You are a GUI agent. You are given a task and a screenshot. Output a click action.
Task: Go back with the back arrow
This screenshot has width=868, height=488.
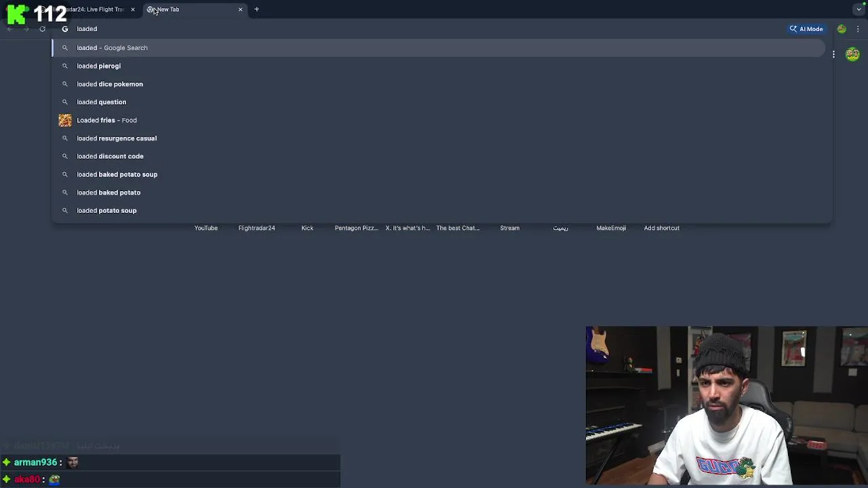[9, 28]
